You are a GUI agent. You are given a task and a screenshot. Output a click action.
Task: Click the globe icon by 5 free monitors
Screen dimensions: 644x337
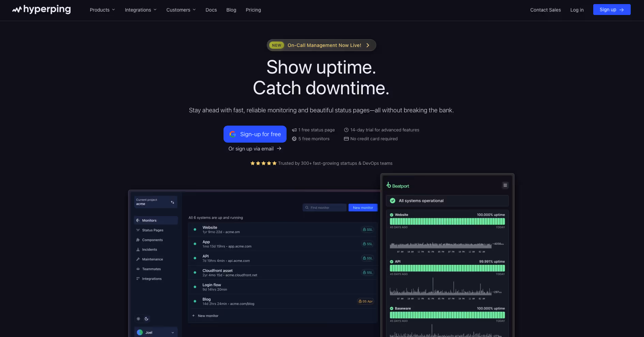pyautogui.click(x=294, y=139)
